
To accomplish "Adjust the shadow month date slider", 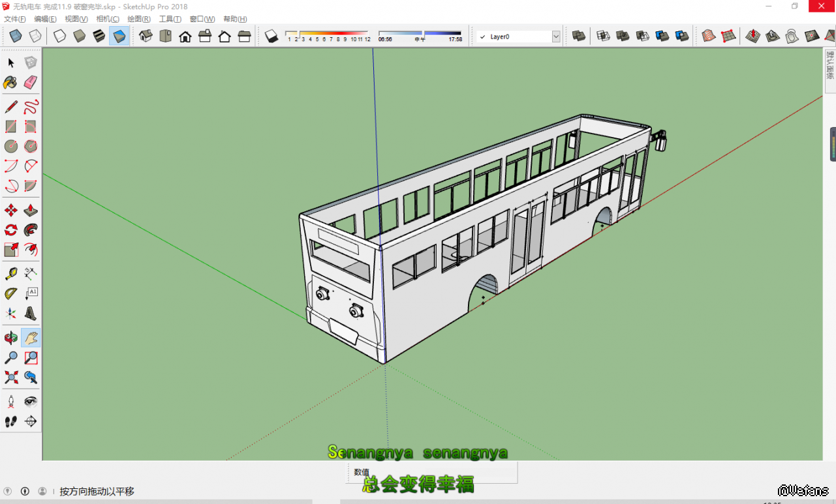I will click(x=326, y=34).
